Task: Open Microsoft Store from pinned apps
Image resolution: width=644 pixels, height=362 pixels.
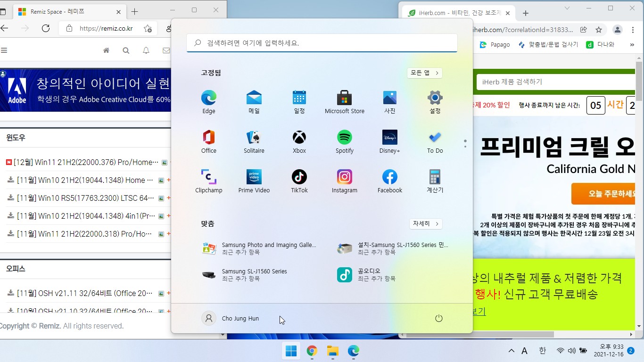Action: tap(345, 102)
